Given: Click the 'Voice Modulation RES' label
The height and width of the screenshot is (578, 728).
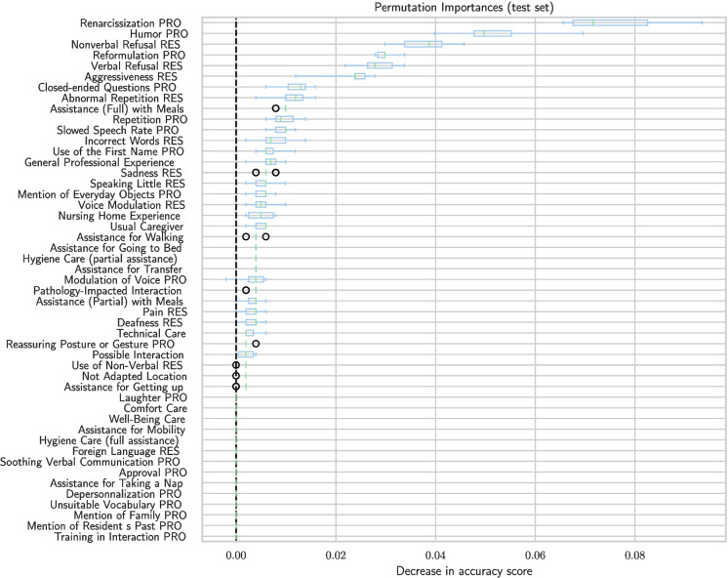Looking at the screenshot, I should 132,205.
